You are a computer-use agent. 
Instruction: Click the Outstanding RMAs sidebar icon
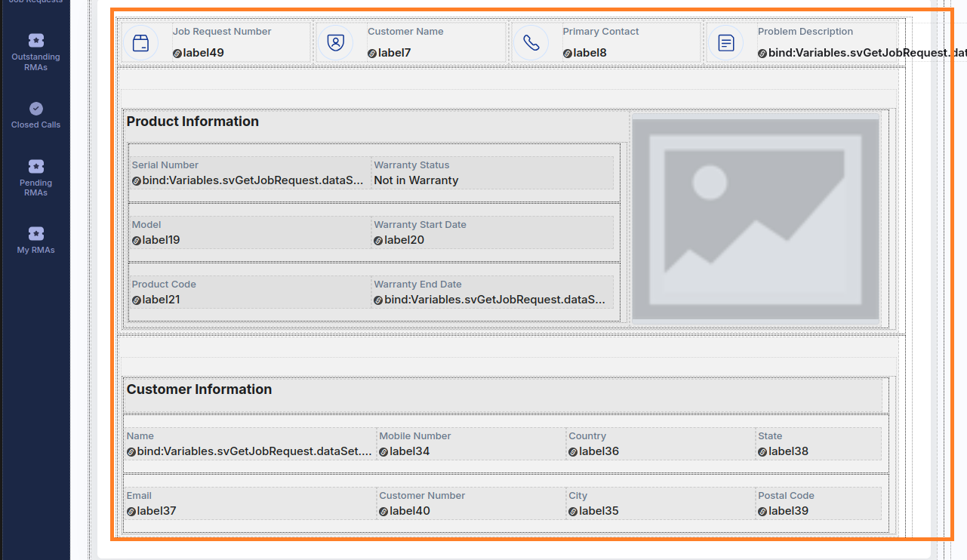(35, 41)
